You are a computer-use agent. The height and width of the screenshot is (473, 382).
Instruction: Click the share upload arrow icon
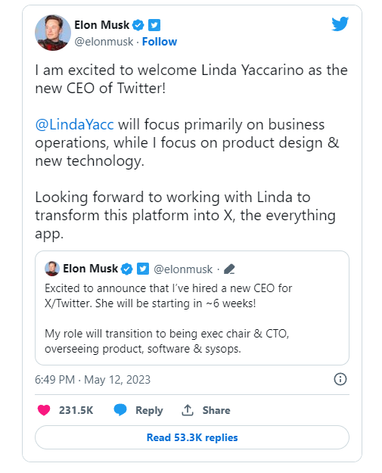[x=187, y=410]
